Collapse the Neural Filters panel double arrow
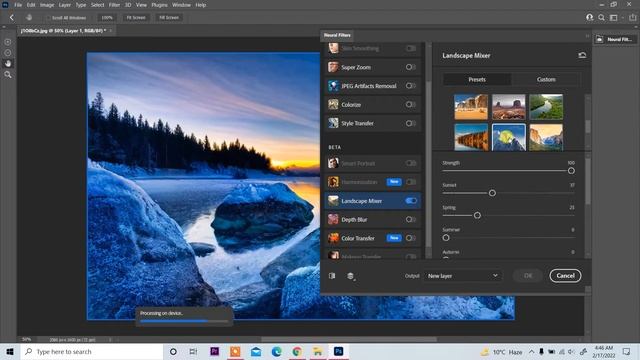Image resolution: width=640 pixels, height=360 pixels. [x=587, y=36]
